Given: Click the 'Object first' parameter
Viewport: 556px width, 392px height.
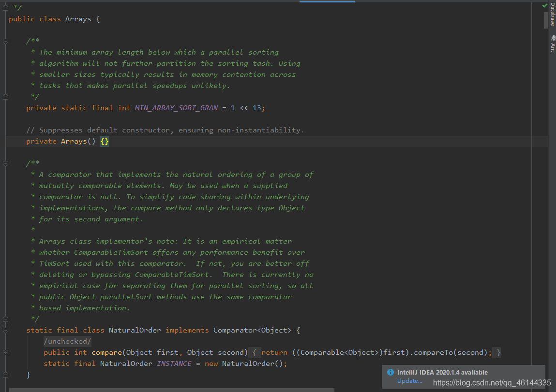Looking at the screenshot, I should (152, 352).
